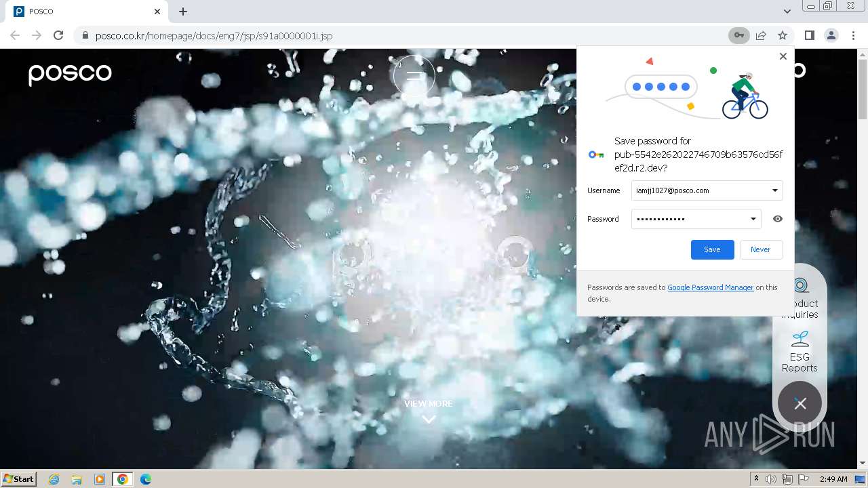Click the share page icon
The image size is (868, 488).
coord(761,35)
